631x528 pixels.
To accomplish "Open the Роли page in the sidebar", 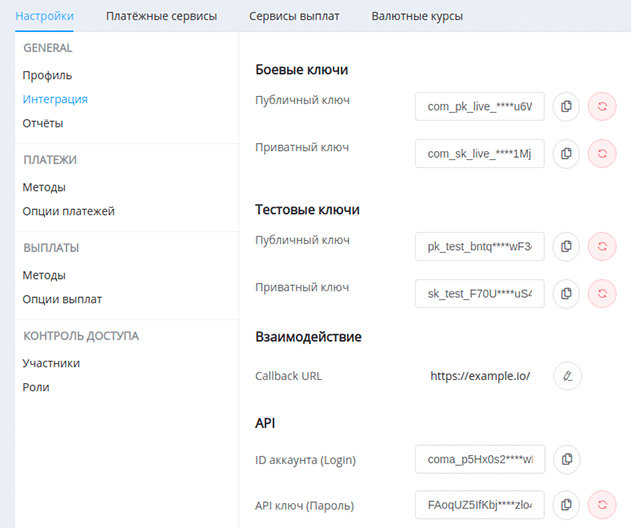I will tap(36, 387).
